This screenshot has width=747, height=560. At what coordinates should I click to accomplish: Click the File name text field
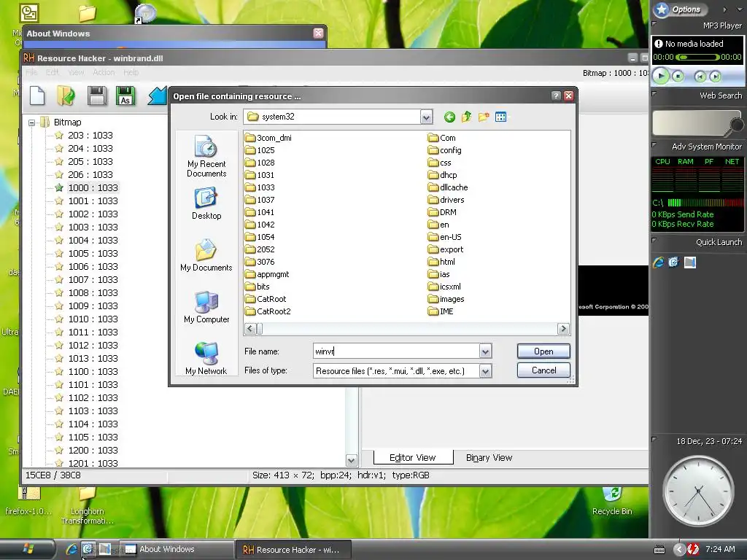coord(396,351)
